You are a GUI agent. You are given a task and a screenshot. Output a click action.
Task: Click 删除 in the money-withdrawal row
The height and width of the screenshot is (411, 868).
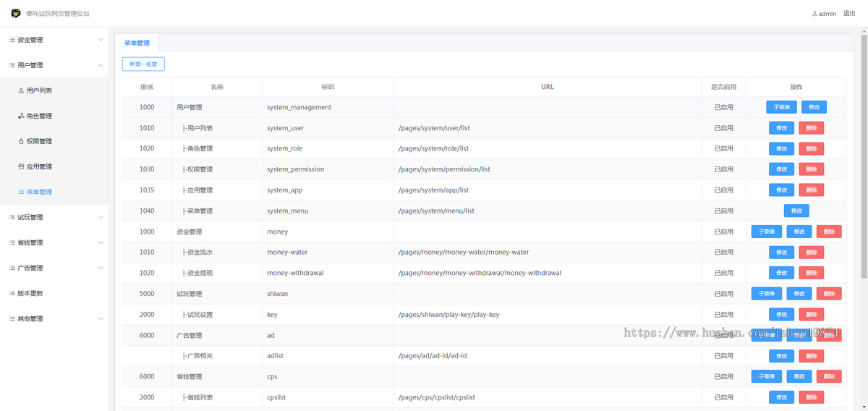(811, 273)
